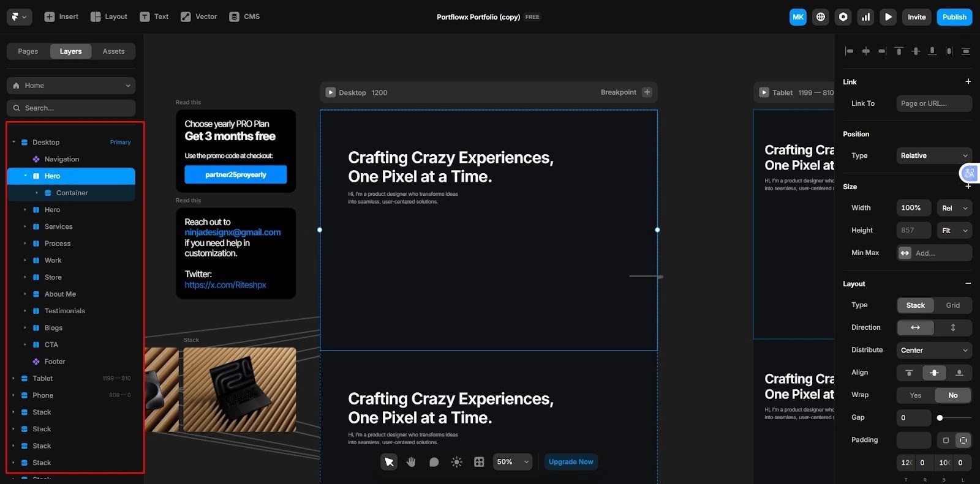
Task: Select the Footer component layer
Action: (x=55, y=362)
